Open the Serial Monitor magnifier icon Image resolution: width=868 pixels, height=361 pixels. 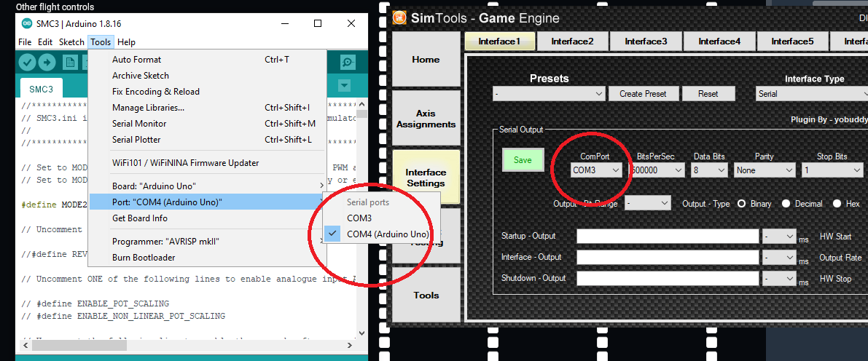(348, 62)
